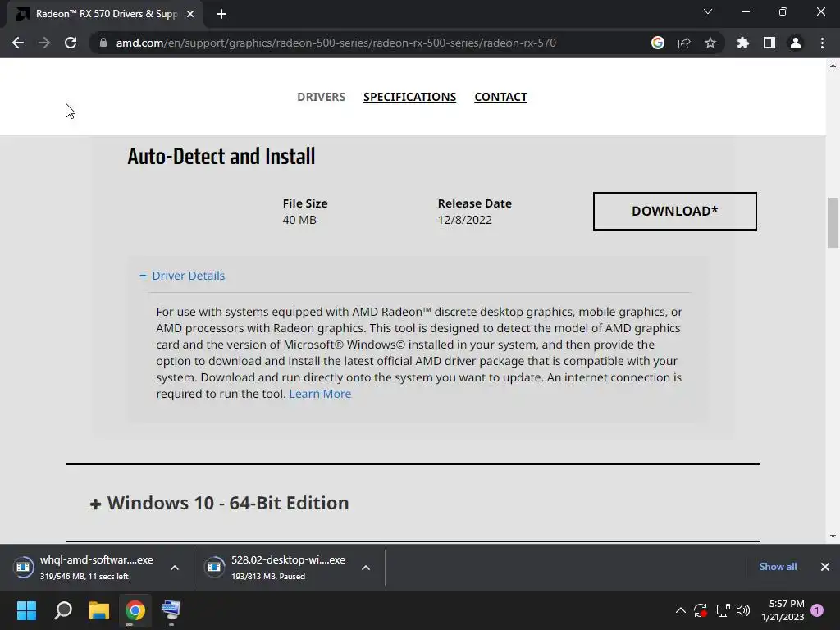Open a new browser tab

[221, 14]
